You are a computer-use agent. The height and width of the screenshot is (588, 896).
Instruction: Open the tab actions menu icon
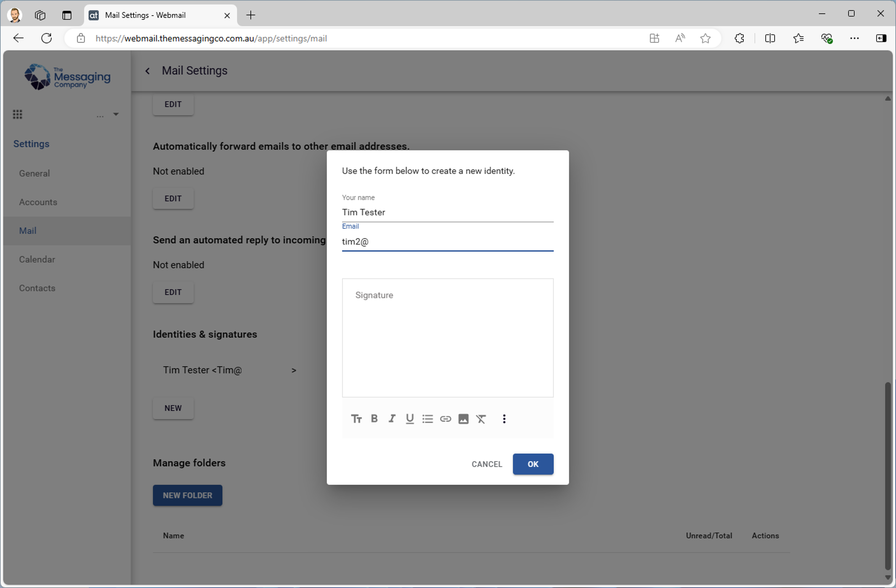[x=67, y=15]
